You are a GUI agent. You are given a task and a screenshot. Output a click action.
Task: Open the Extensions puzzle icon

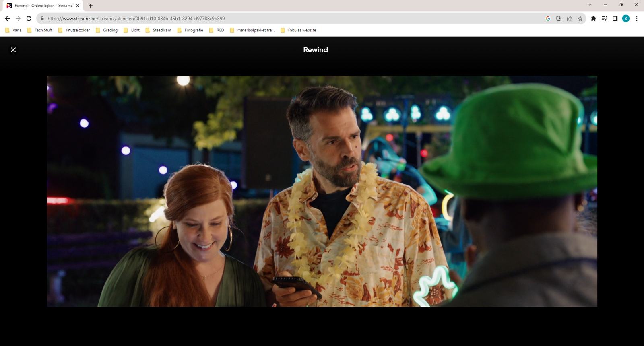click(593, 19)
